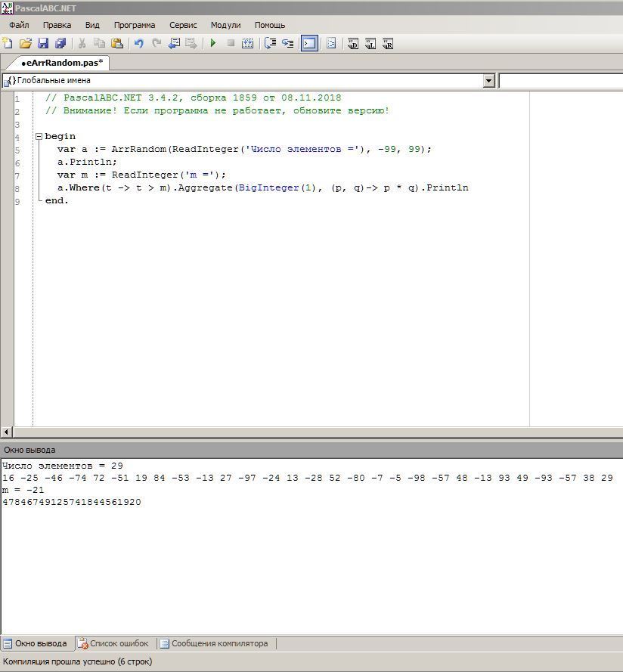Save the file with the floppy disk icon

(43, 44)
